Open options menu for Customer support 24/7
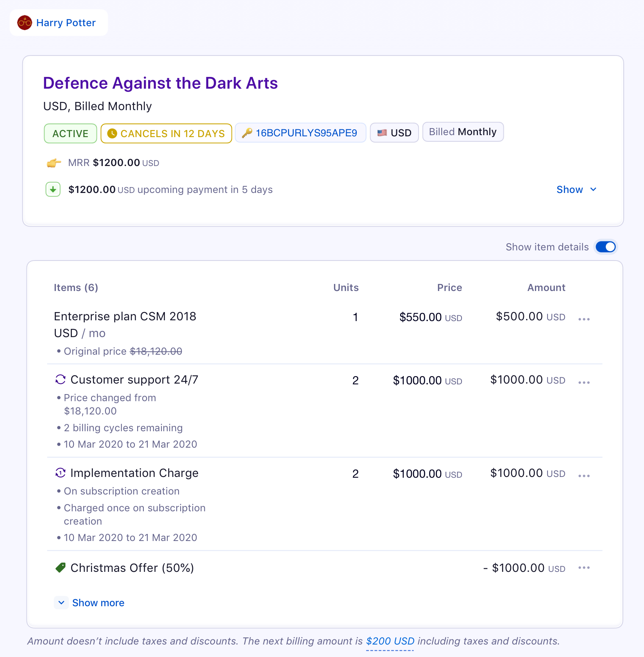The width and height of the screenshot is (644, 657). [584, 382]
